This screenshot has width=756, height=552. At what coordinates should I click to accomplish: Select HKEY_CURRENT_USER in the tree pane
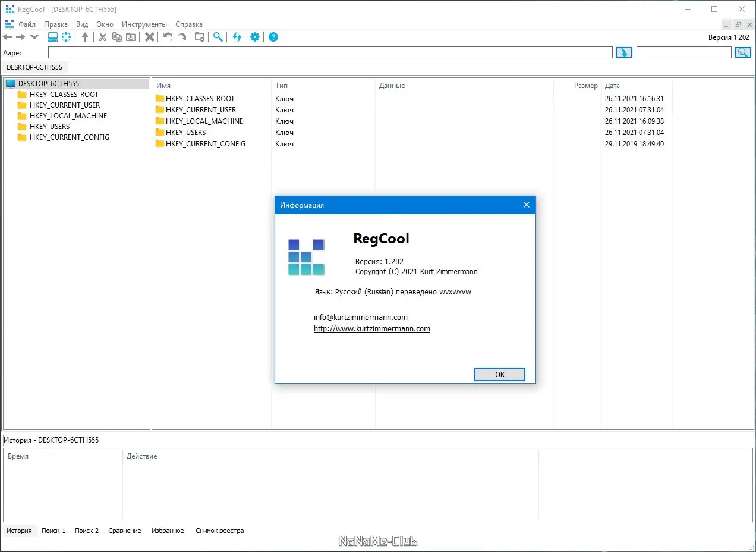(65, 105)
